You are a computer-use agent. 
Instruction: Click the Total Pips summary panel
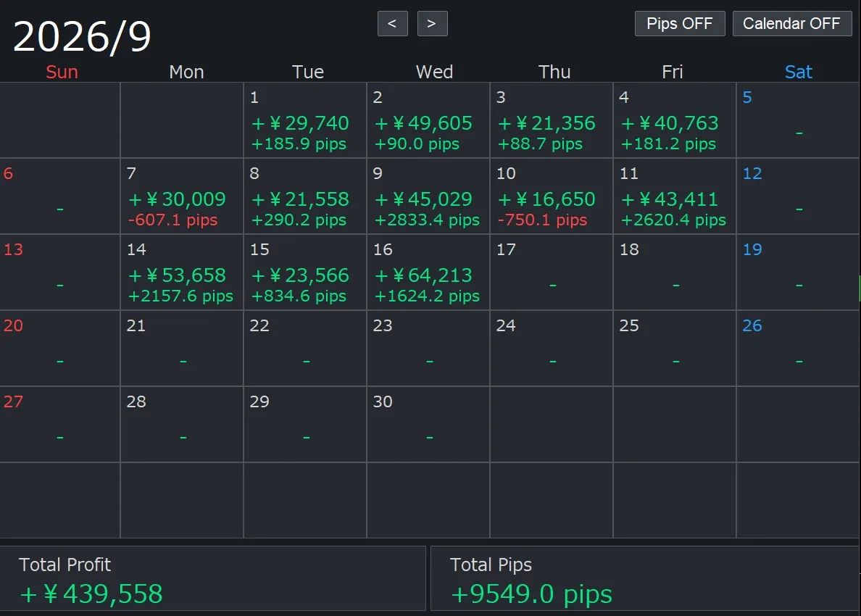click(645, 578)
